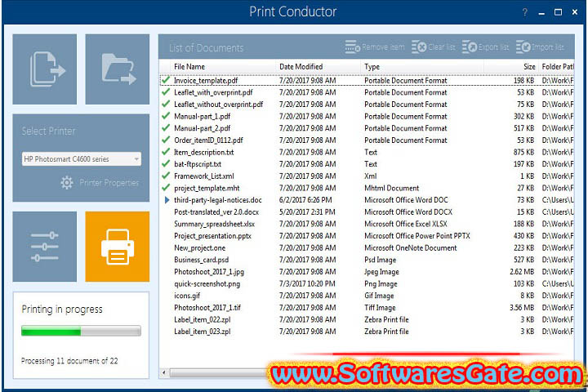
Task: Select Label_item_023.zpl file
Action: [x=203, y=332]
